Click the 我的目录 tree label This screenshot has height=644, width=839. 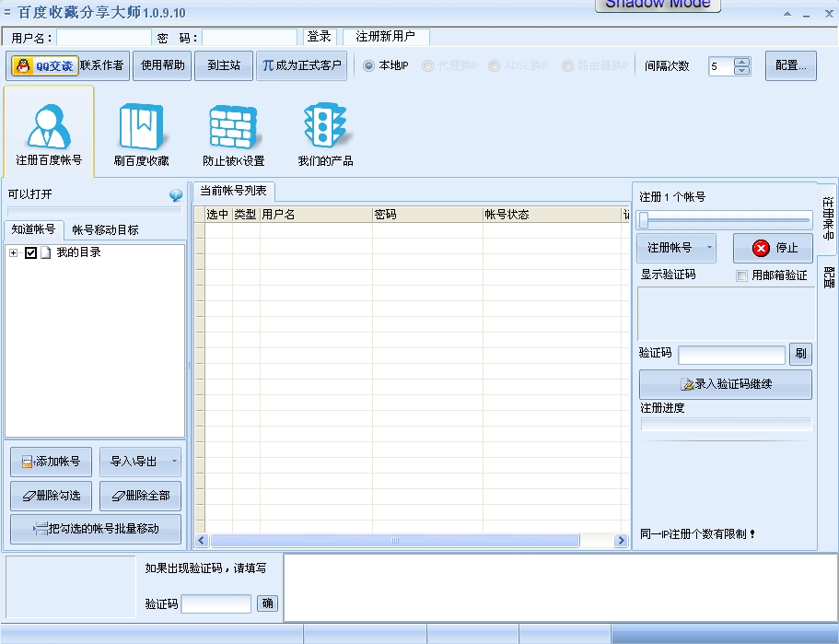coord(78,252)
